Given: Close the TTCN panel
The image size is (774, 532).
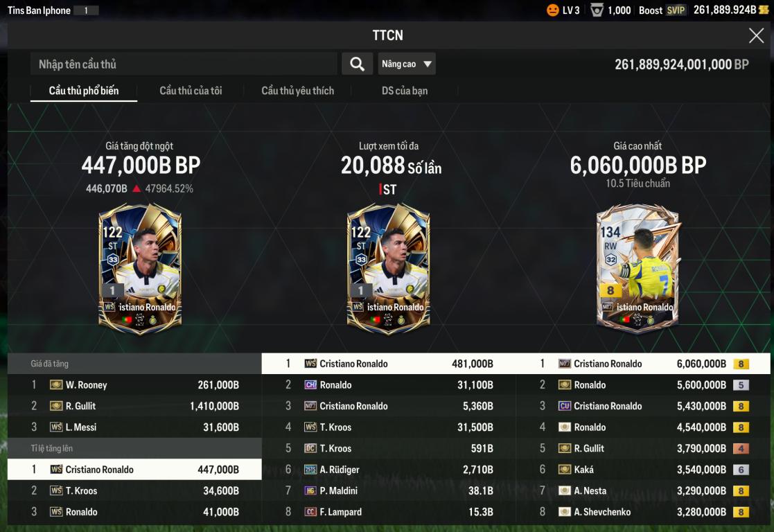Looking at the screenshot, I should pyautogui.click(x=756, y=35).
